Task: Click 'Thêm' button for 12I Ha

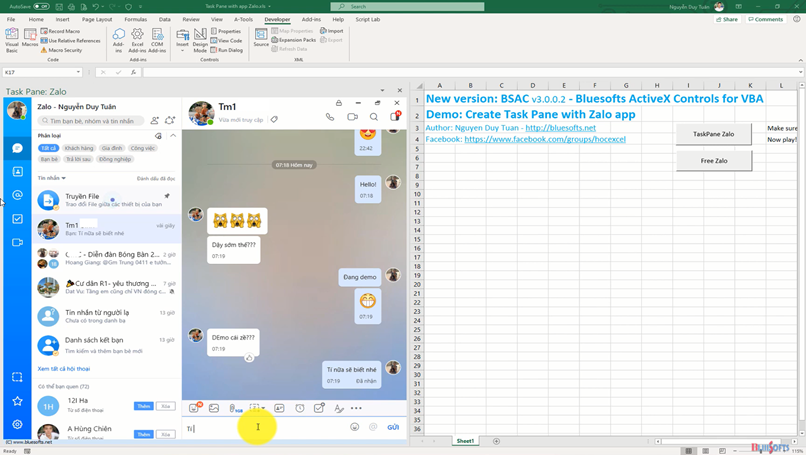Action: pos(143,406)
